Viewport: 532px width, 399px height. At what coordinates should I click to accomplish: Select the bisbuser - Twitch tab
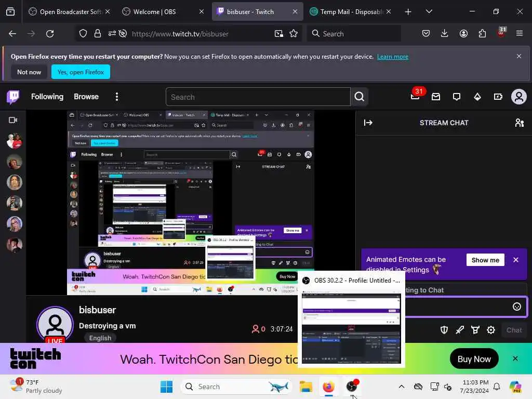point(257,12)
